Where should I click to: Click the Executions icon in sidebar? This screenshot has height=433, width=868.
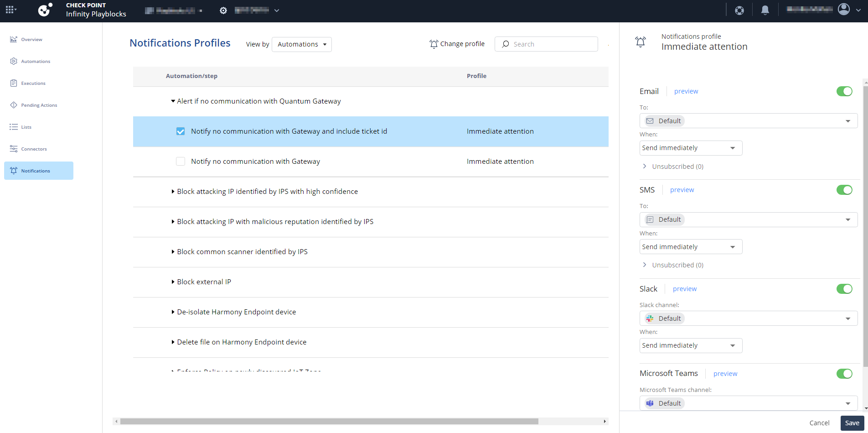click(x=14, y=83)
